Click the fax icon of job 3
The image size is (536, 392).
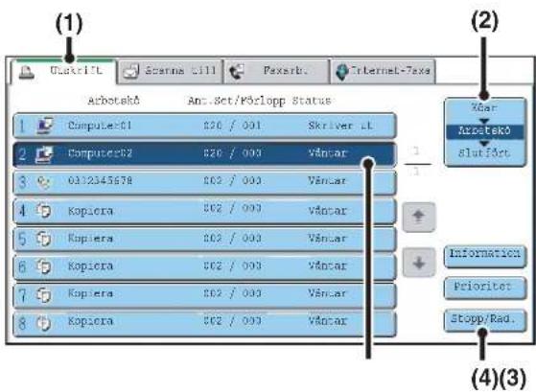[44, 182]
